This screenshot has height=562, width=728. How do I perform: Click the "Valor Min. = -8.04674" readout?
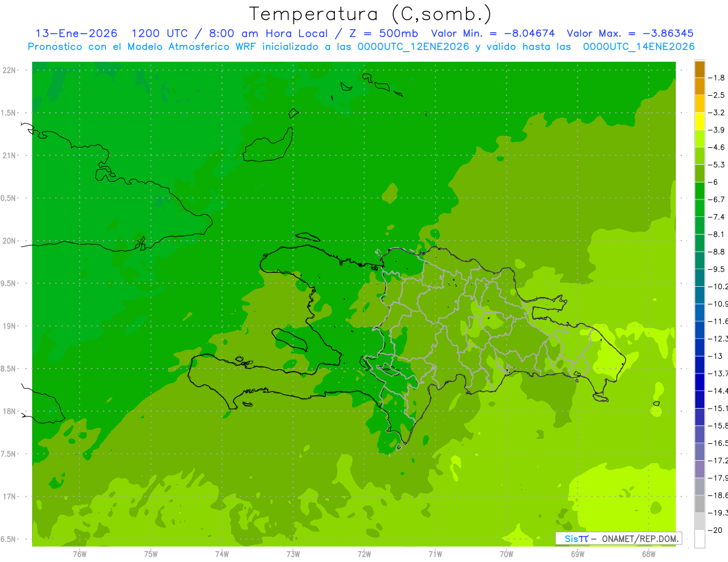point(493,33)
